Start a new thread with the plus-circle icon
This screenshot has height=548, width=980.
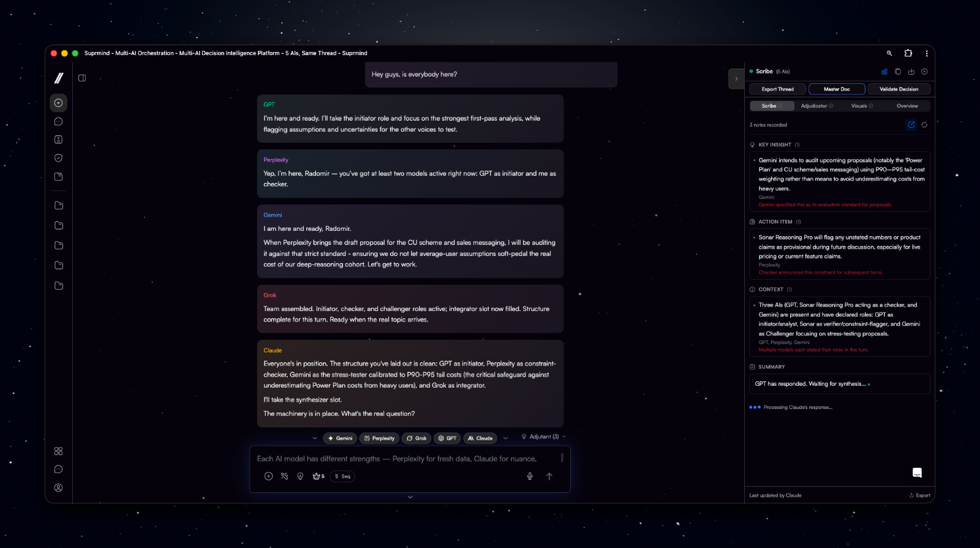[58, 103]
